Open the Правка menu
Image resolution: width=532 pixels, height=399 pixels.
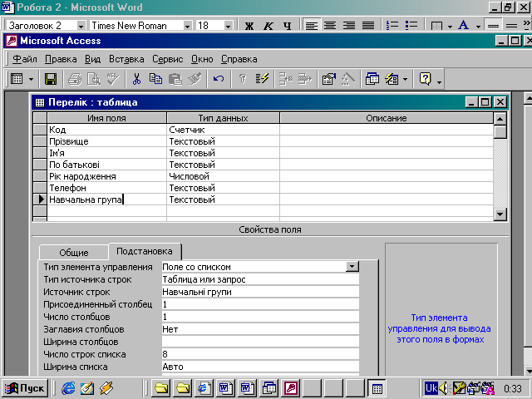click(61, 59)
